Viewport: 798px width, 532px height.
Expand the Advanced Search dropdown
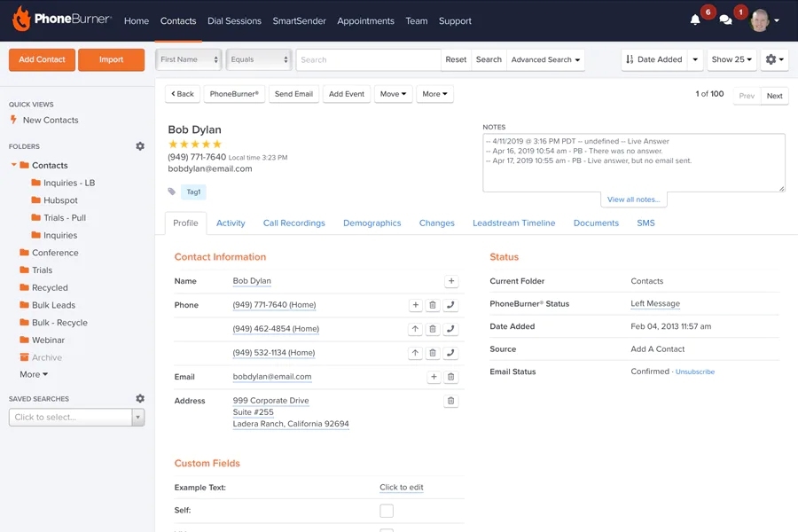click(x=546, y=59)
